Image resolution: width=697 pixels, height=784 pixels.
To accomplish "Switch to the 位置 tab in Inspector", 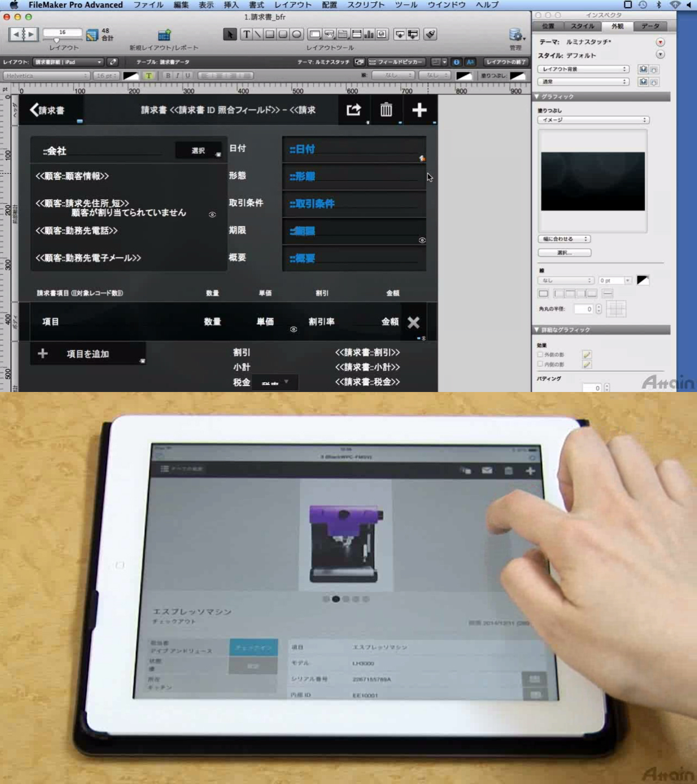I will coord(548,26).
